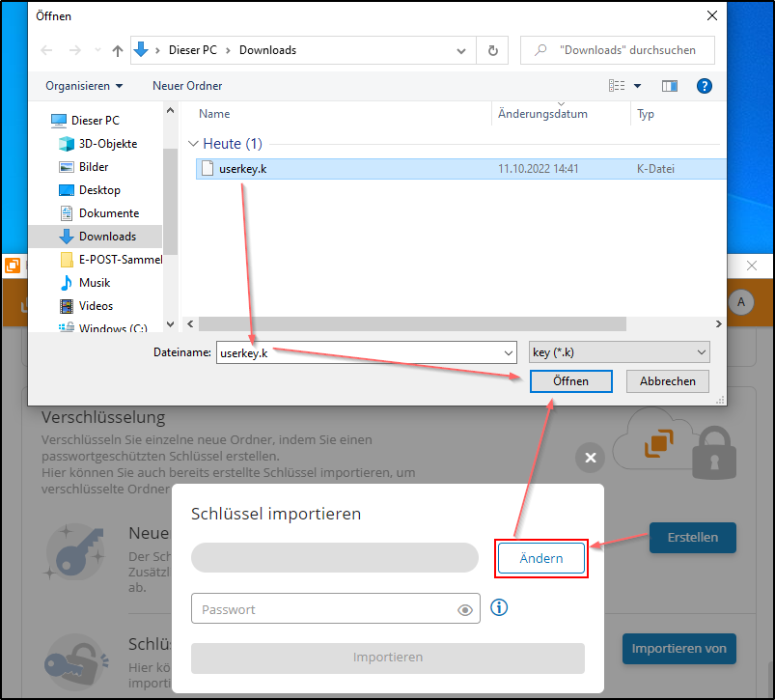Viewport: 775px width, 700px height.
Task: Click the Öffnen button
Action: click(x=570, y=380)
